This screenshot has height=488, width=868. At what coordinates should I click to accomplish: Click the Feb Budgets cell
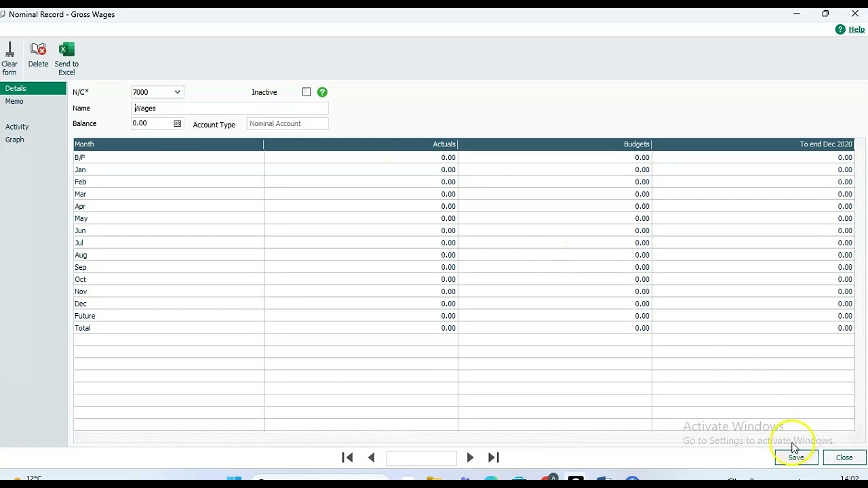555,182
